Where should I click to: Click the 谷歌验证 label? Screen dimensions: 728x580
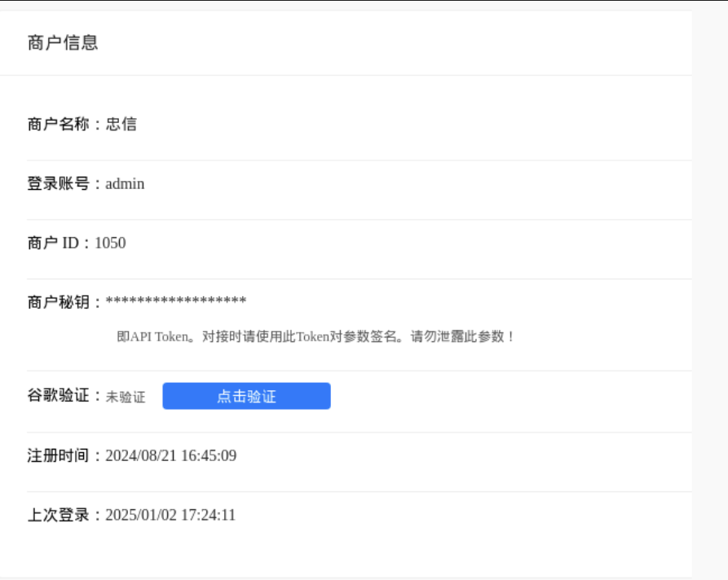tap(59, 395)
